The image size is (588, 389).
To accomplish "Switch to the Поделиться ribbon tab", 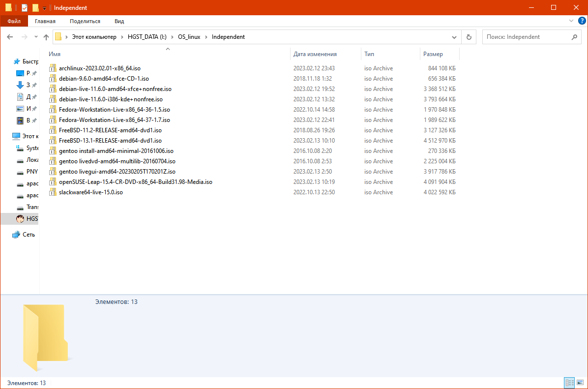I will click(85, 21).
